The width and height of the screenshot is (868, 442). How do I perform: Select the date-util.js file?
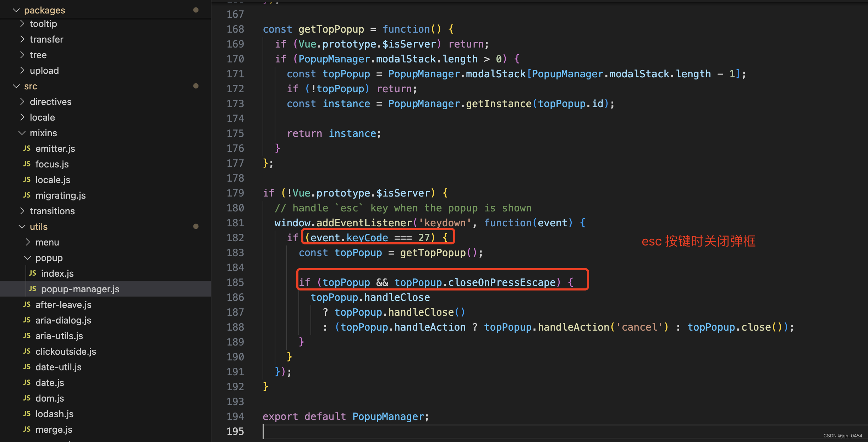[58, 367]
